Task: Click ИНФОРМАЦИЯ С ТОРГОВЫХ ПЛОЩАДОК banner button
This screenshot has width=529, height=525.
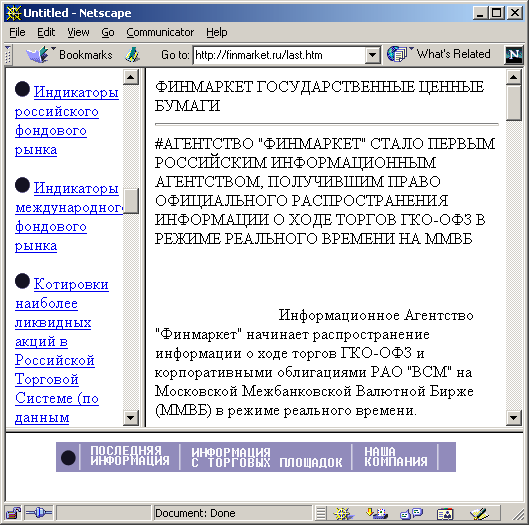Action: tap(267, 457)
